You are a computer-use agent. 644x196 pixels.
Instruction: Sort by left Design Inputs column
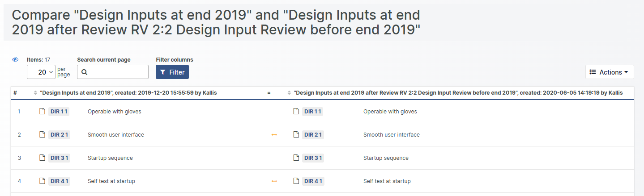point(36,93)
